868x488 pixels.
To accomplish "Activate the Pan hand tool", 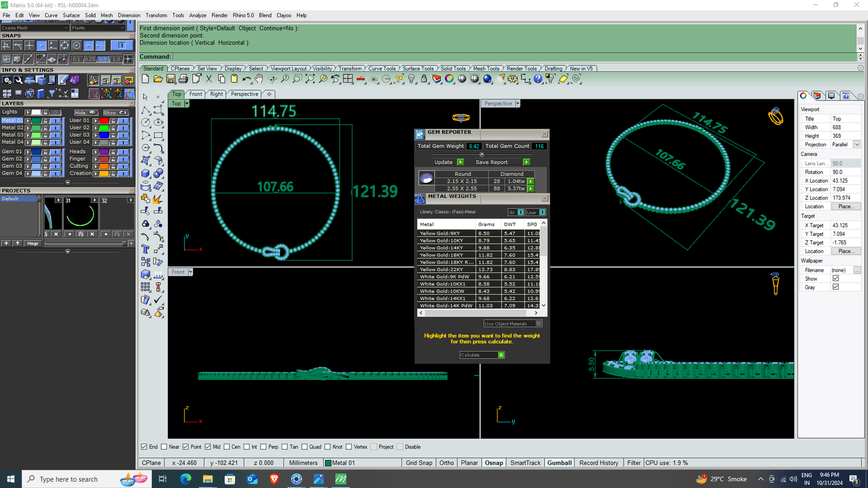I will (259, 79).
